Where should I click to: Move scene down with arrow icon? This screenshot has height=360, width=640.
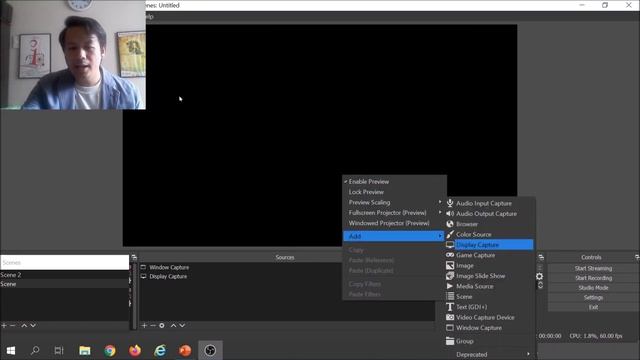33,326
